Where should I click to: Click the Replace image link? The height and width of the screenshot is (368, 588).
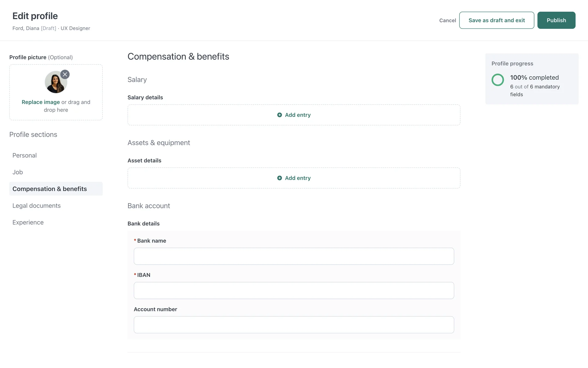(41, 102)
